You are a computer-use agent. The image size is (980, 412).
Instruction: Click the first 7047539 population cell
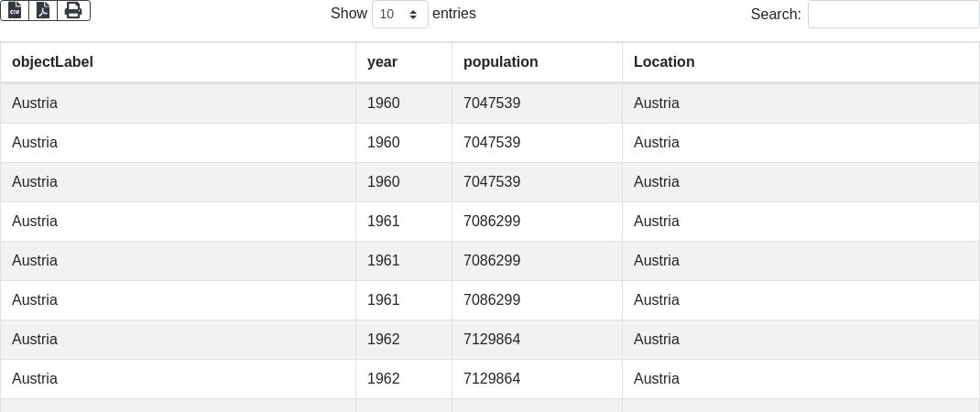[492, 103]
